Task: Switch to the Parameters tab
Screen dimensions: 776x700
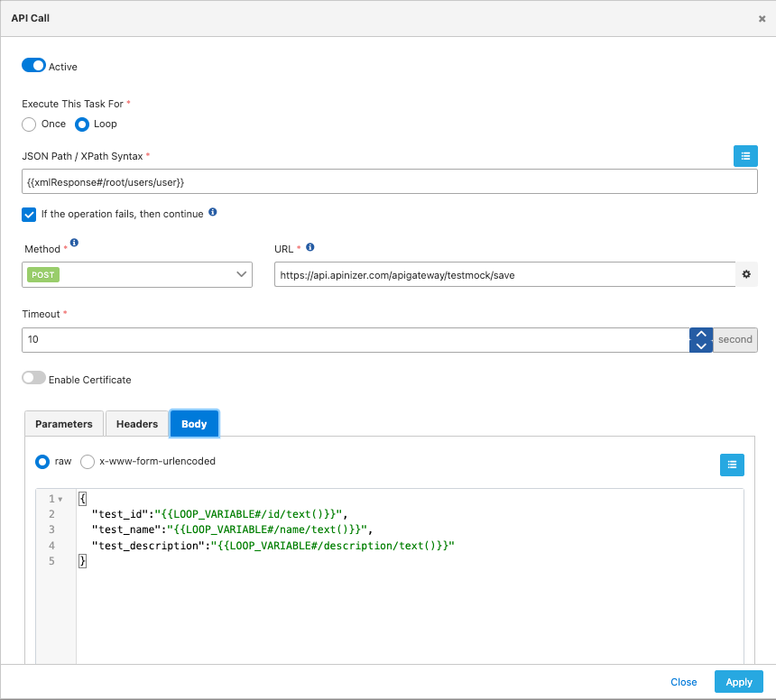Action: click(x=63, y=424)
